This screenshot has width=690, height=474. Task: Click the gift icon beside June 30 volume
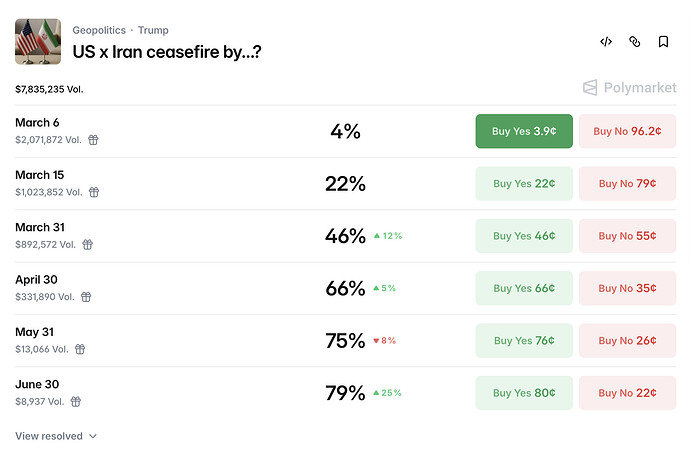pos(76,401)
